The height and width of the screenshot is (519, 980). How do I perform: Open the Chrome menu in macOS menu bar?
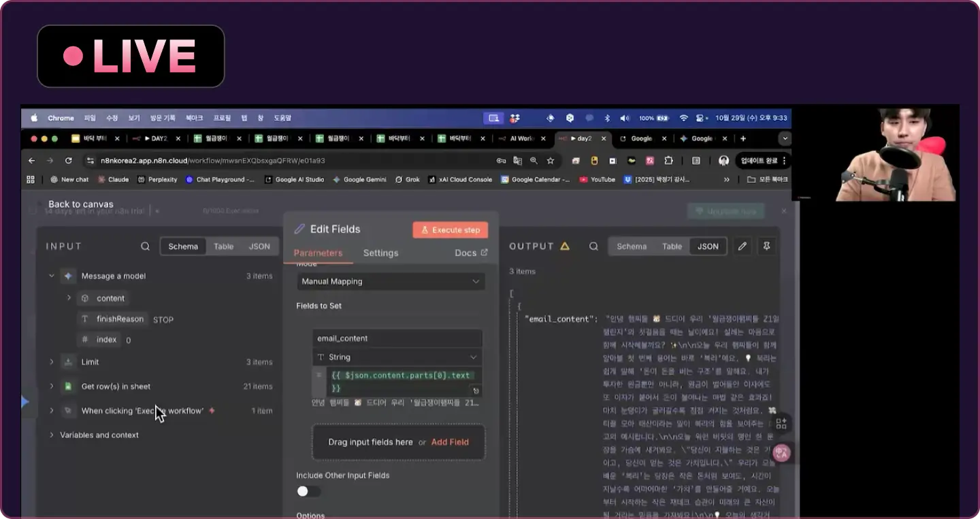(x=61, y=118)
